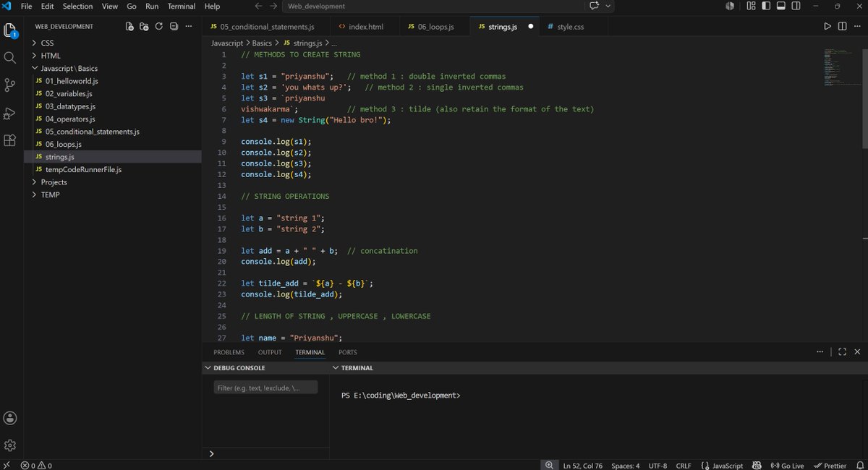Viewport: 868px width, 470px height.
Task: Open the File menu
Action: coord(27,6)
